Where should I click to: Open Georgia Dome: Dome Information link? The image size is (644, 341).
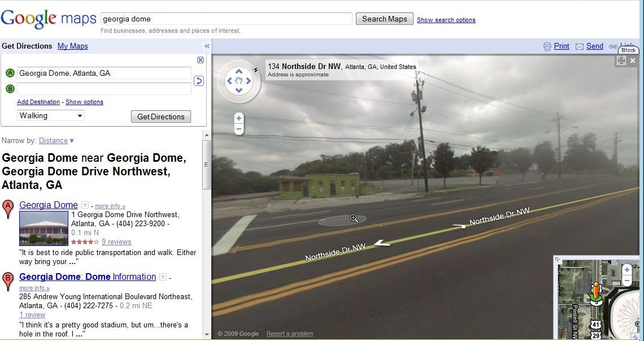[x=88, y=277]
